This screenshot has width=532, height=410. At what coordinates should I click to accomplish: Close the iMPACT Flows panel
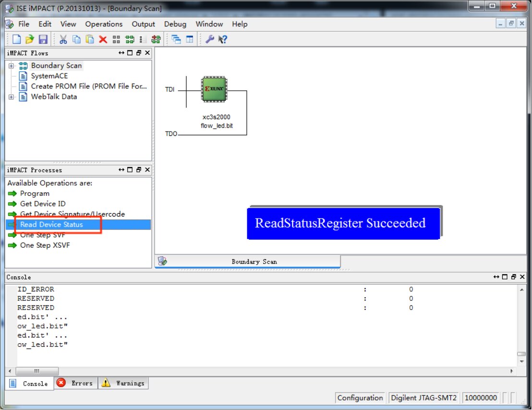147,53
